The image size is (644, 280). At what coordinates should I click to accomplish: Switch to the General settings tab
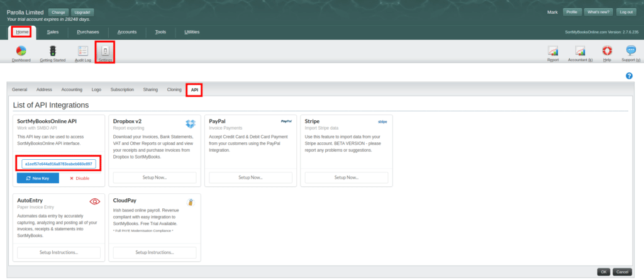(x=19, y=89)
